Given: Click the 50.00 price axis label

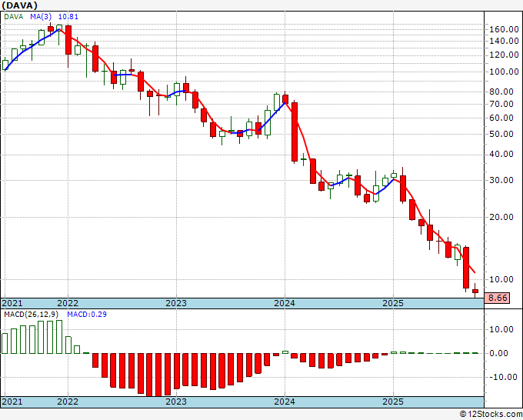Looking at the screenshot, I should point(501,134).
